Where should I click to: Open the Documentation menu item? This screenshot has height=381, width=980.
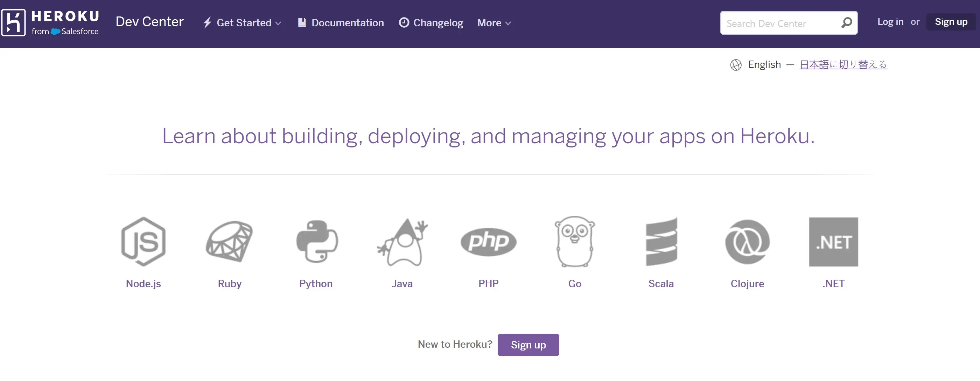pos(341,23)
